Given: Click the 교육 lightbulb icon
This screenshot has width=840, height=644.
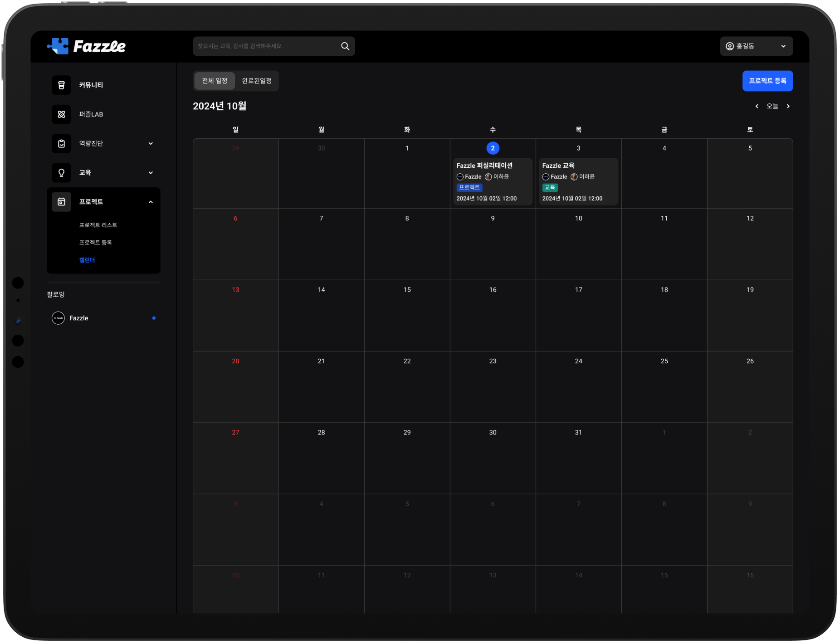Looking at the screenshot, I should (61, 173).
